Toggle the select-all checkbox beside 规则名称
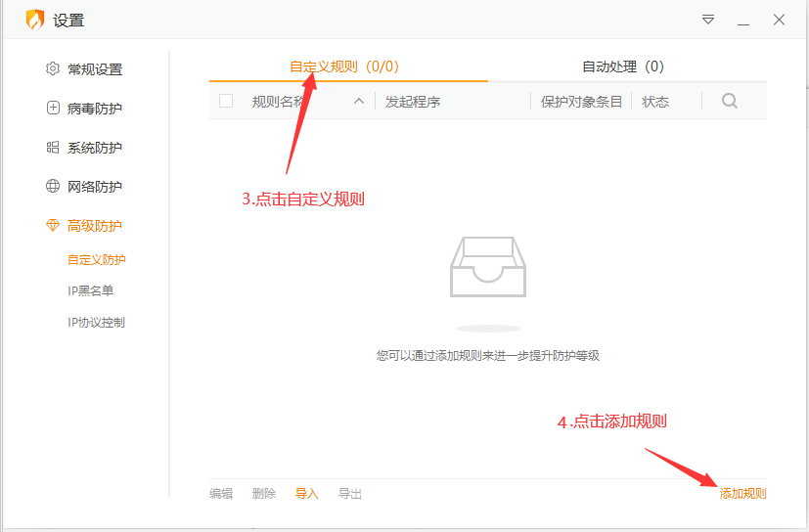The width and height of the screenshot is (809, 532). pyautogui.click(x=226, y=101)
